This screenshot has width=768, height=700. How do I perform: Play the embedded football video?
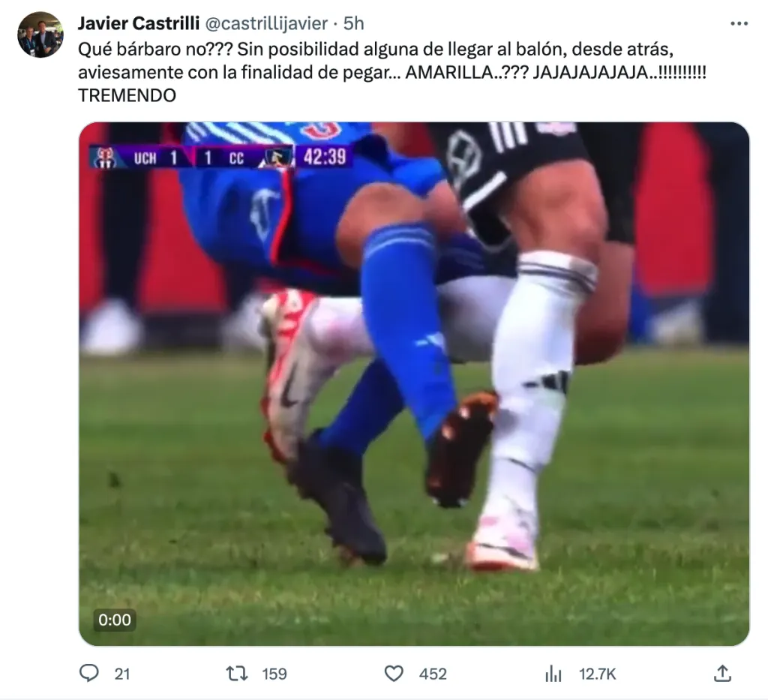point(414,383)
